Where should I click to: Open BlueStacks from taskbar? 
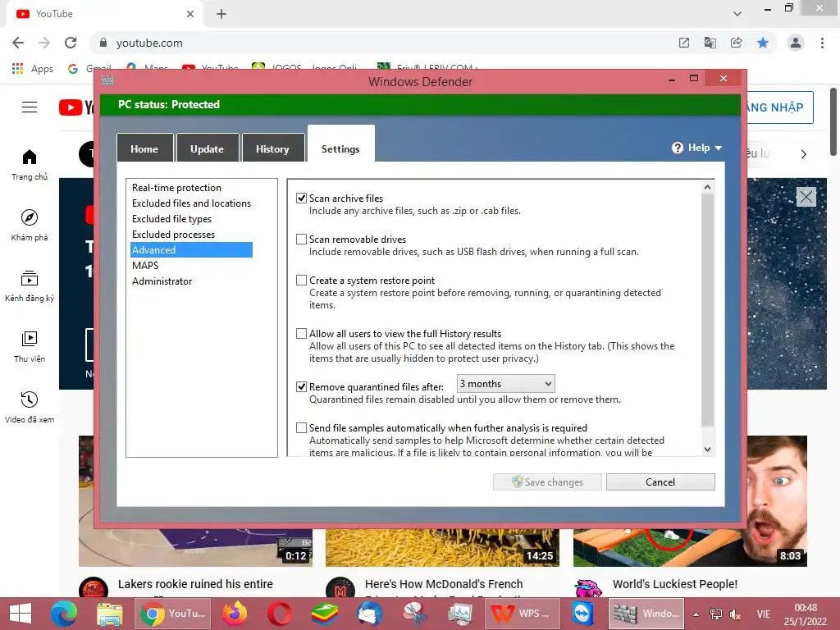pyautogui.click(x=325, y=614)
